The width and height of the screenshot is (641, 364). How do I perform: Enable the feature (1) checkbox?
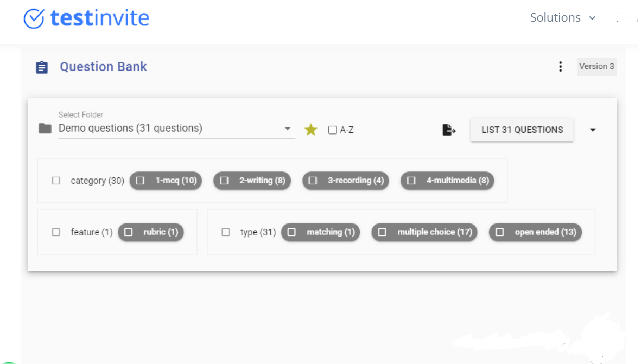[x=56, y=232]
